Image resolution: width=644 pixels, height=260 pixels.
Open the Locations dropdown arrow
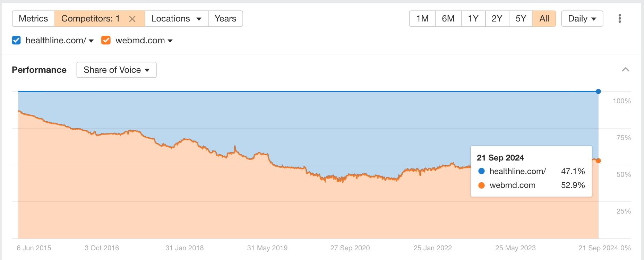199,19
